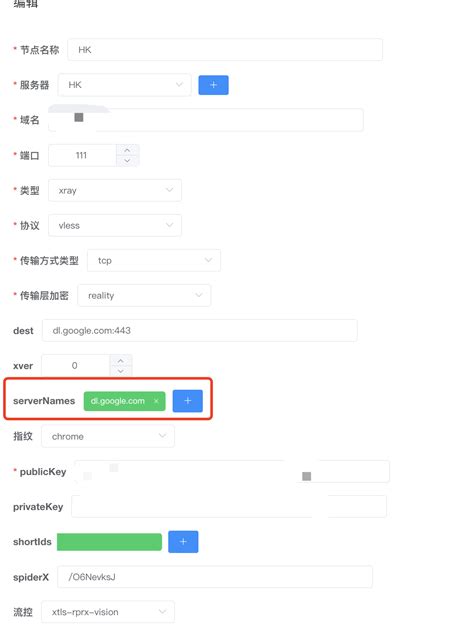Increase the port number with up arrow

tap(127, 150)
